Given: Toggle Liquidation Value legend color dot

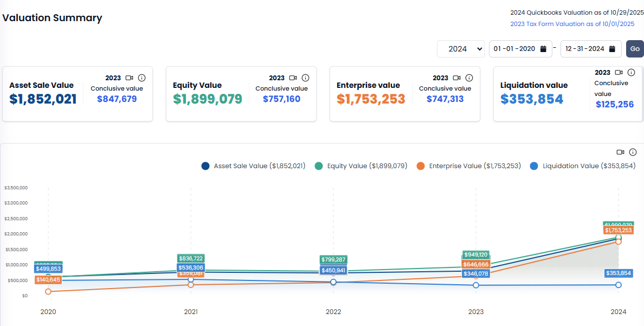Looking at the screenshot, I should (x=534, y=166).
